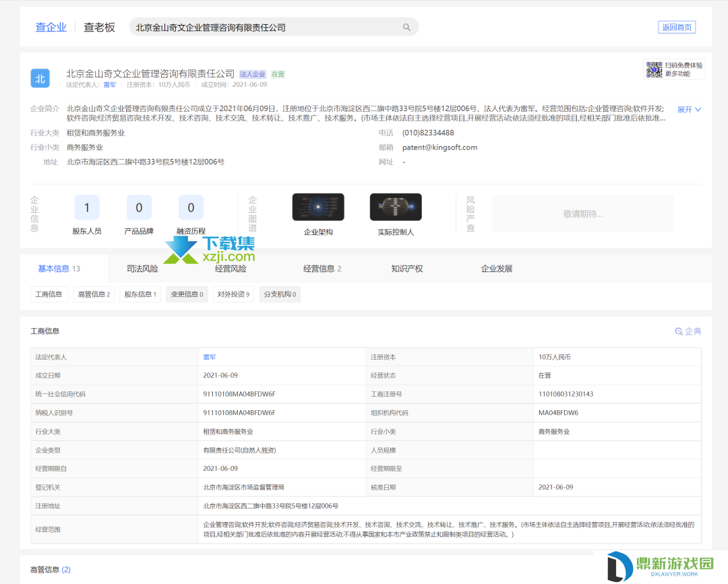
Task: Click registration number 110108031230143
Action: coord(566,394)
